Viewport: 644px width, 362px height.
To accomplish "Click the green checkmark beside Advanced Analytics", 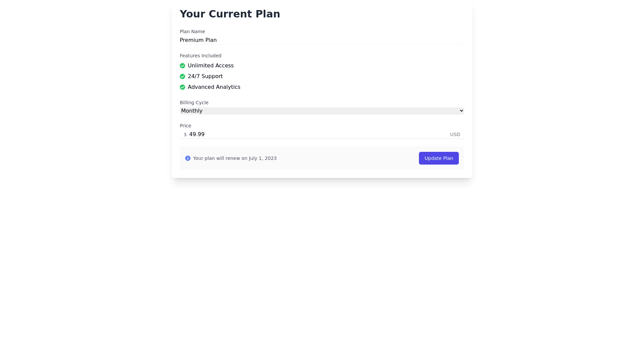I will point(182,87).
